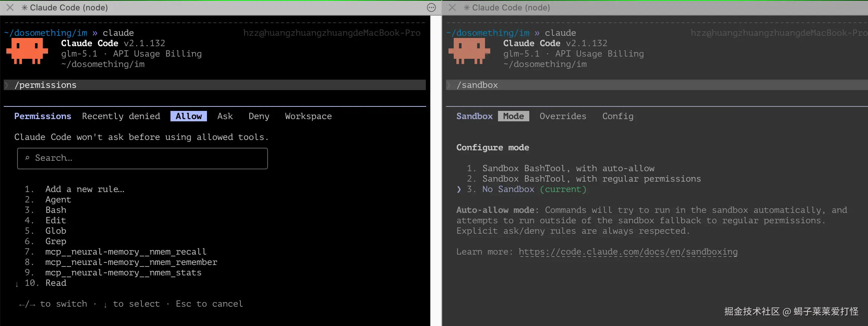This screenshot has height=326, width=868.
Task: Click the Permissions heading label
Action: pyautogui.click(x=43, y=116)
